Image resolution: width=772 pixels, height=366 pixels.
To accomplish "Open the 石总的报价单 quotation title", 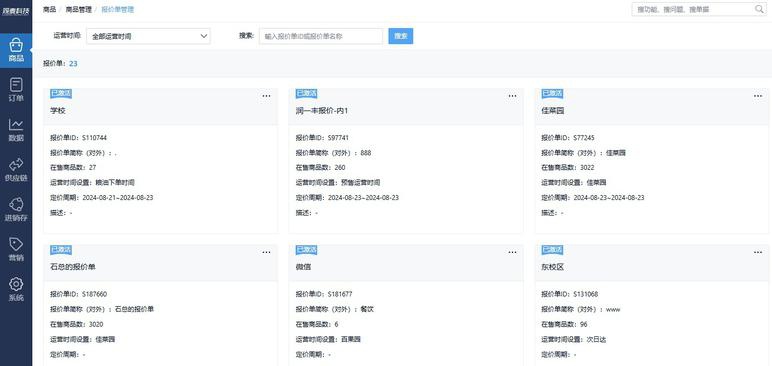I will (72, 267).
